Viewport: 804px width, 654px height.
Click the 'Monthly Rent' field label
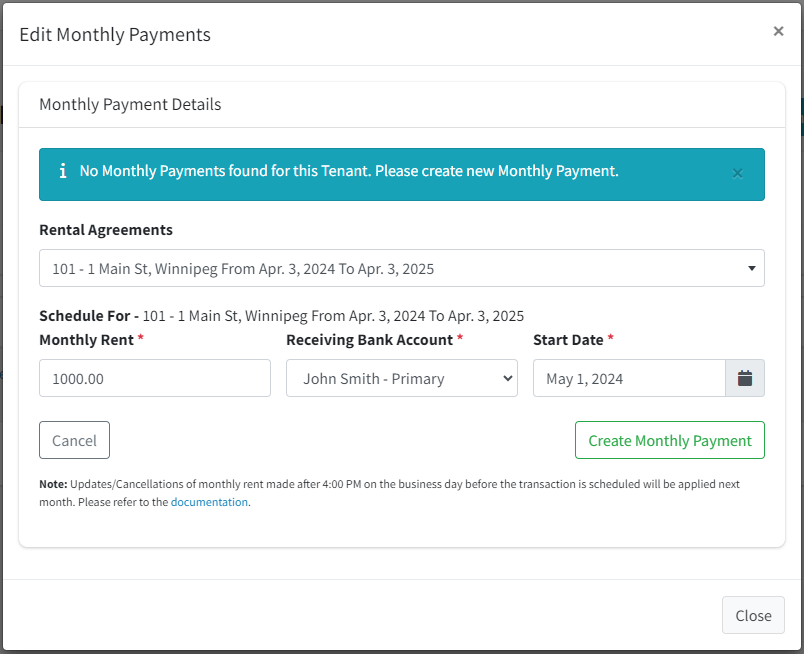click(87, 340)
